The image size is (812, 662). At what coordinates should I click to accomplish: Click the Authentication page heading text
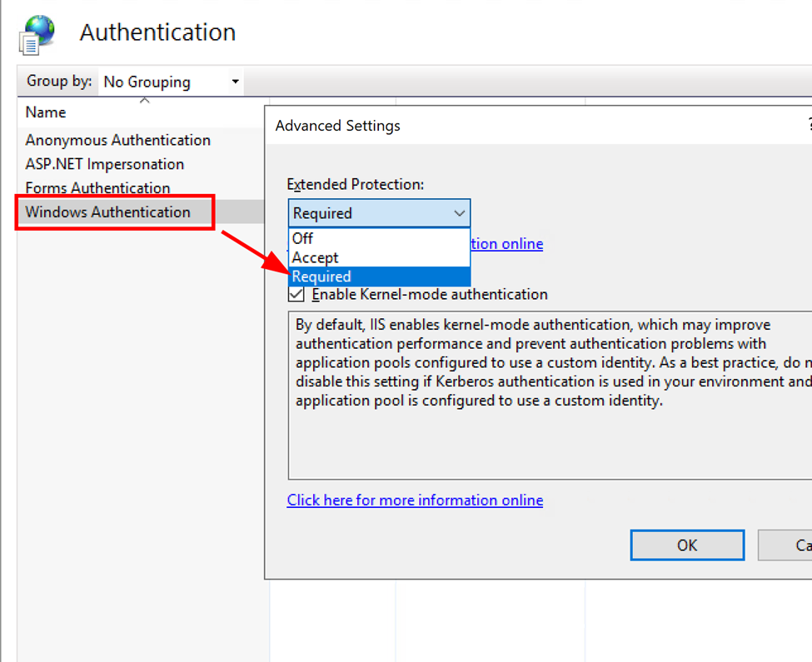point(157,32)
